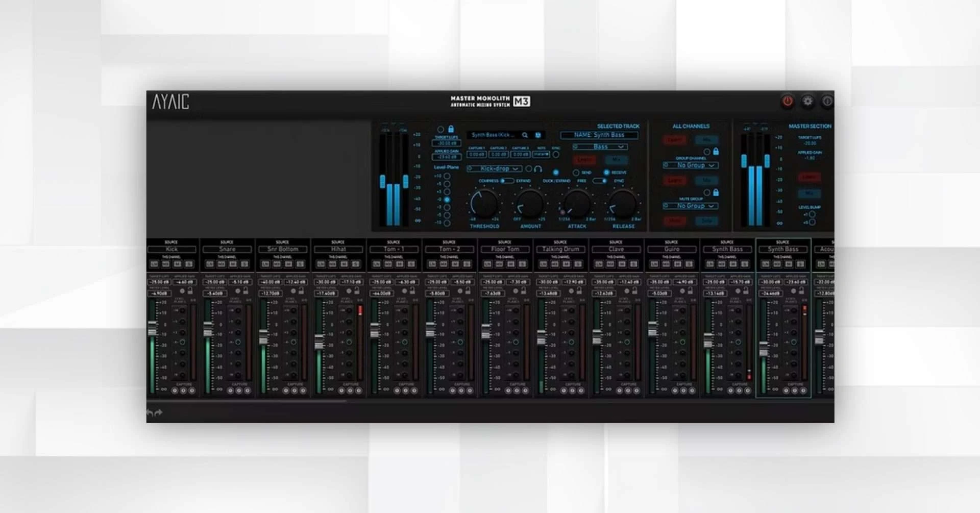
Task: Click the horizontal channel scrollbar
Action: [x=247, y=402]
